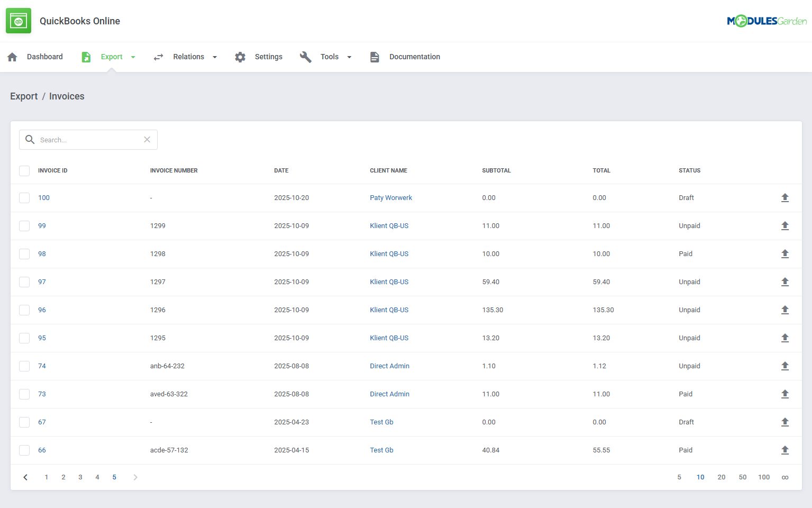812x508 pixels.
Task: Show all entries with infinity icon
Action: (785, 477)
